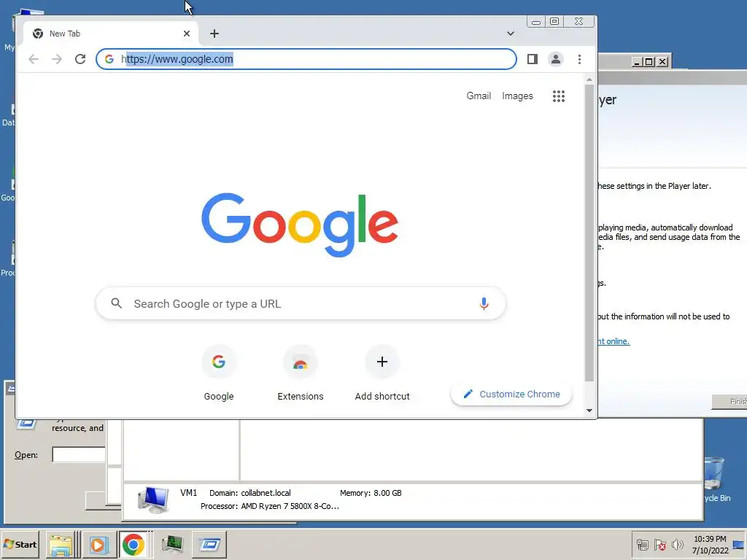Screen dimensions: 747x560
Task: Click the VM1 computer icon
Action: 153,499
